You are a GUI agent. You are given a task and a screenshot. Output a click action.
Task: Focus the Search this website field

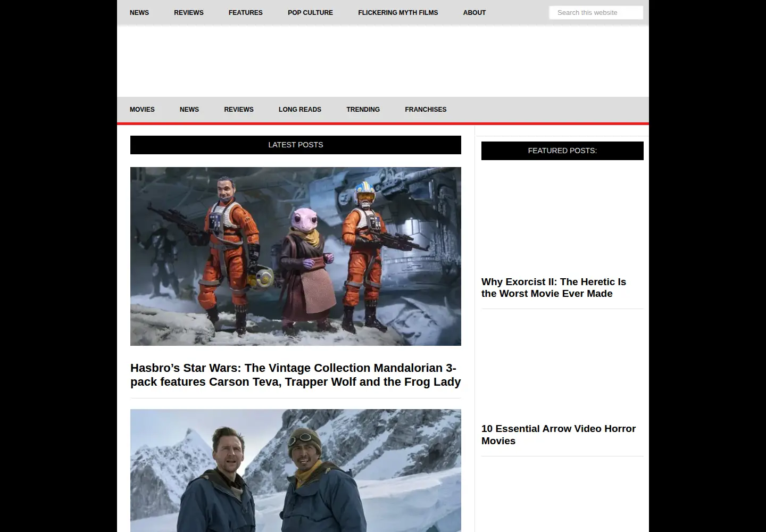click(x=596, y=12)
